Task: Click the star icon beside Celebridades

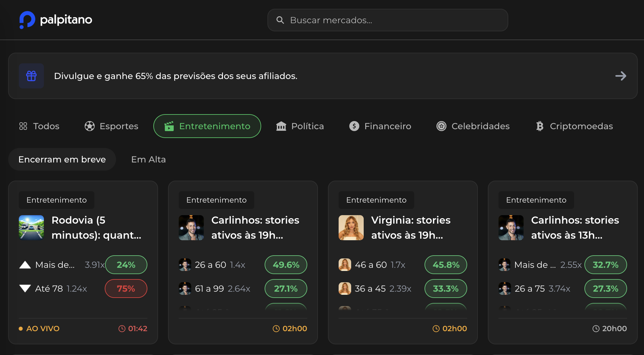Action: (x=441, y=126)
